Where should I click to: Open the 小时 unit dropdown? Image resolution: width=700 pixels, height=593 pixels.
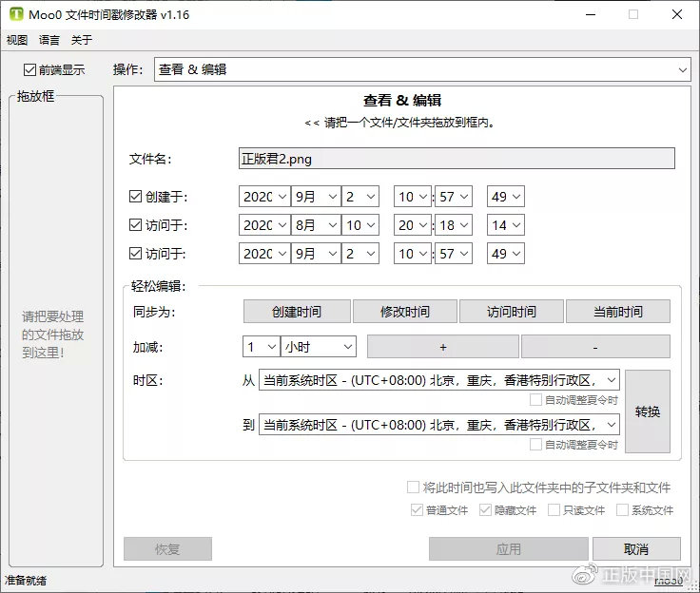[319, 346]
